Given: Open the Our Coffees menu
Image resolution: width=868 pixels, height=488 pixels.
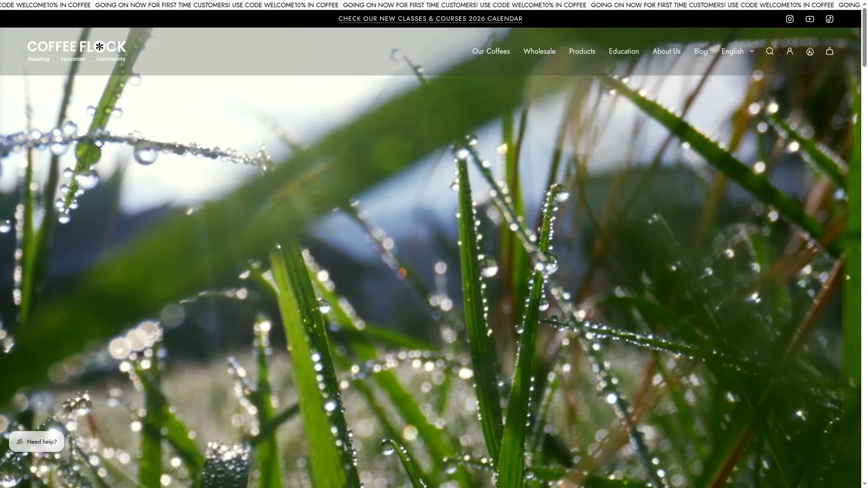Looking at the screenshot, I should pyautogui.click(x=491, y=52).
